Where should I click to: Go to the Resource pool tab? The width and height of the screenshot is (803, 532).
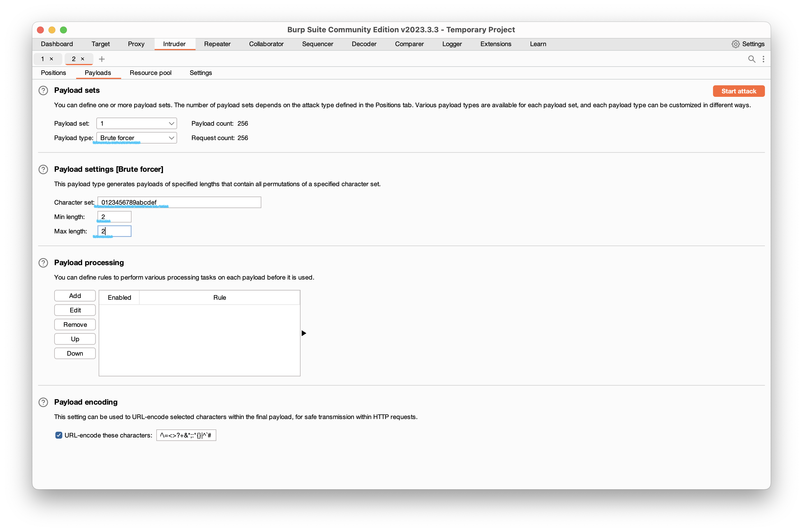[150, 73]
